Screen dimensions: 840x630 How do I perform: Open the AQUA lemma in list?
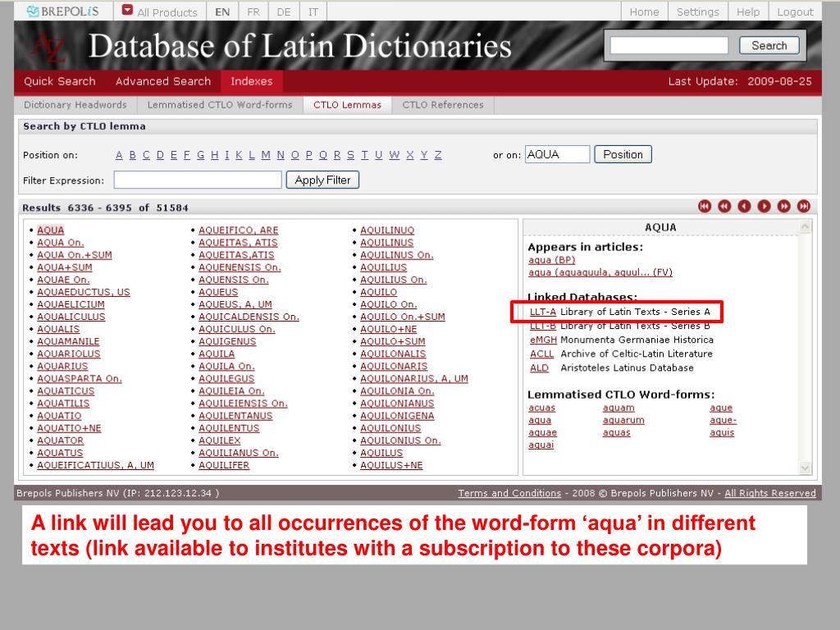(x=50, y=230)
